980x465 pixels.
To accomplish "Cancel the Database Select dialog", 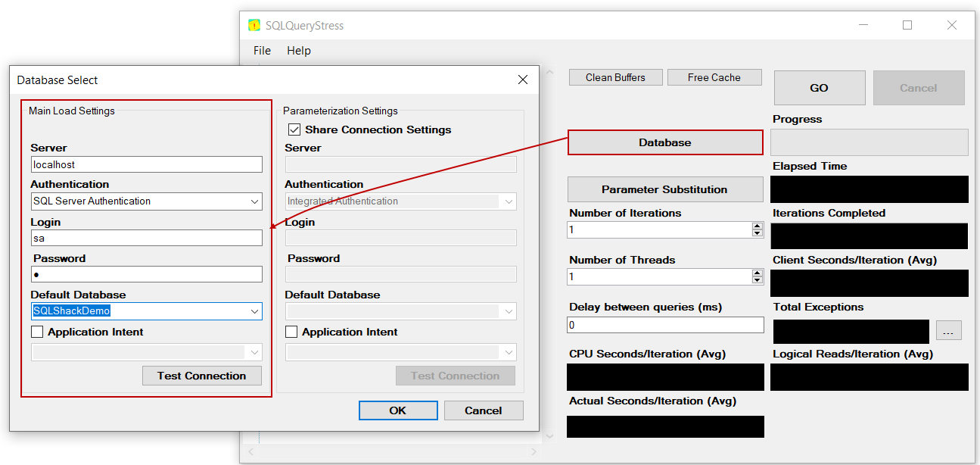I will (x=484, y=410).
